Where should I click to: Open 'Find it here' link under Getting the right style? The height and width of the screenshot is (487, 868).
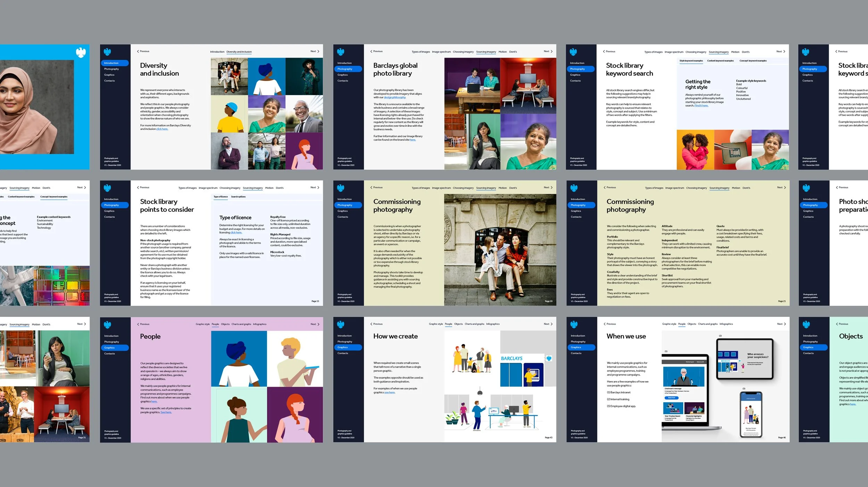click(701, 106)
